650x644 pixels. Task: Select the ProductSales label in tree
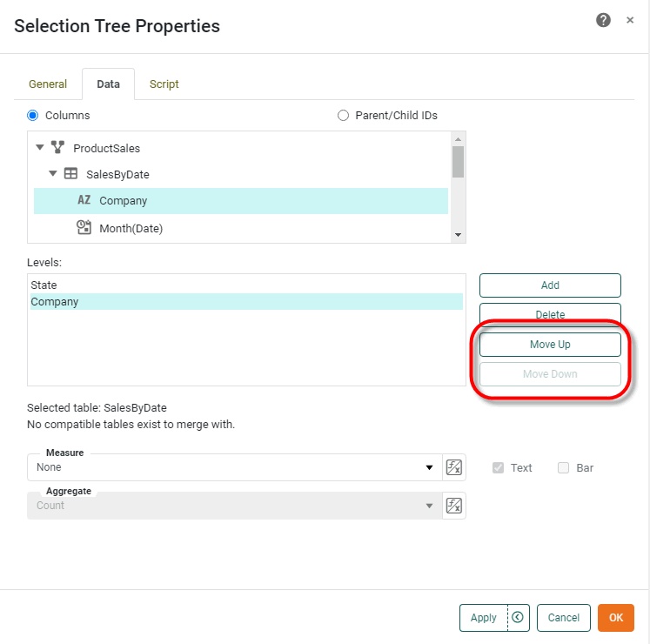tap(106, 149)
